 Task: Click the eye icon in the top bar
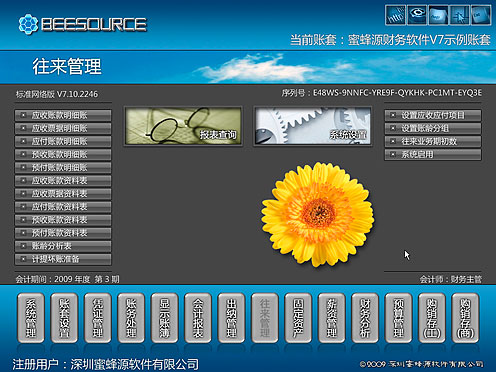click(x=417, y=15)
